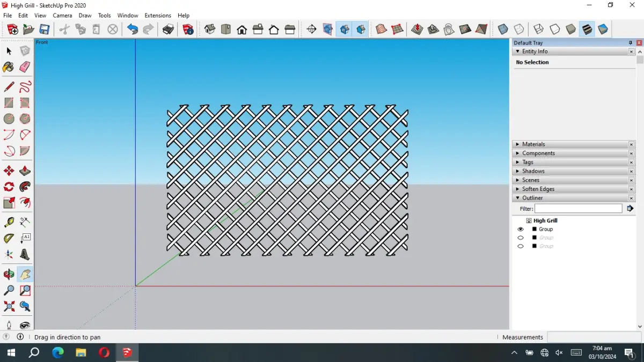Toggle Back Edges face style
The width and height of the screenshot is (644, 362).
point(519,29)
